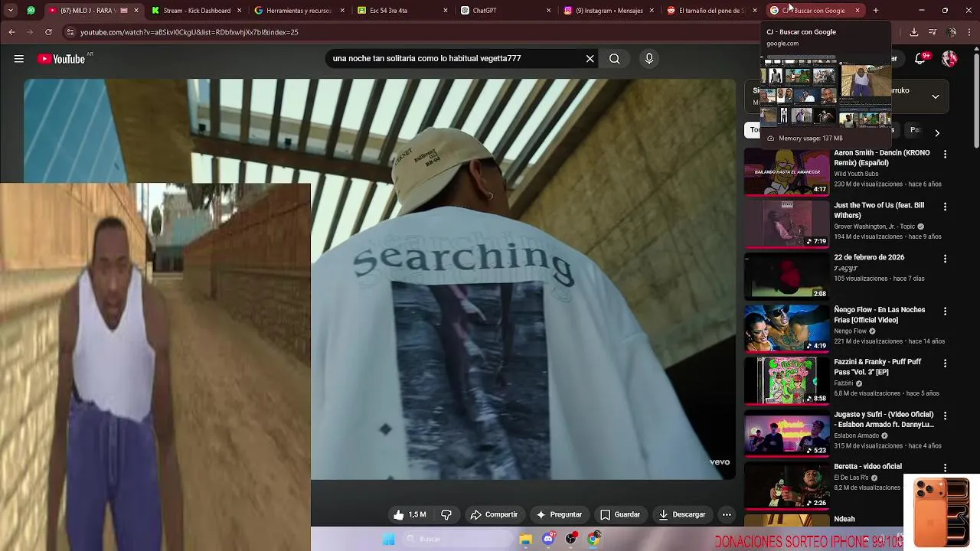Open media control icon in browser toolbar
Screen dimensions: 980x551
tap(932, 32)
